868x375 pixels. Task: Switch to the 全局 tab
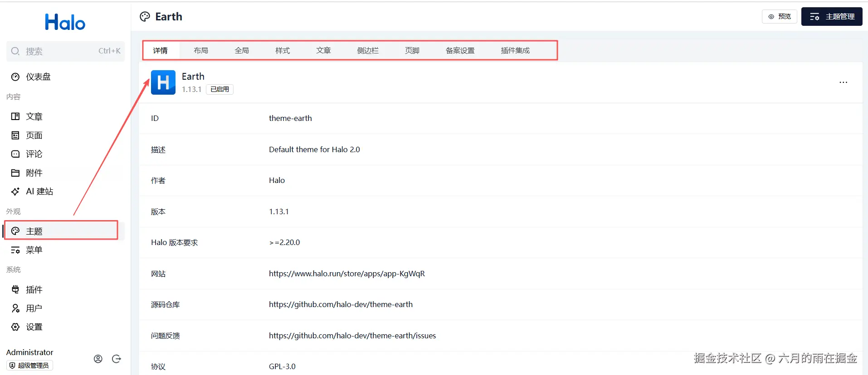[x=242, y=50]
